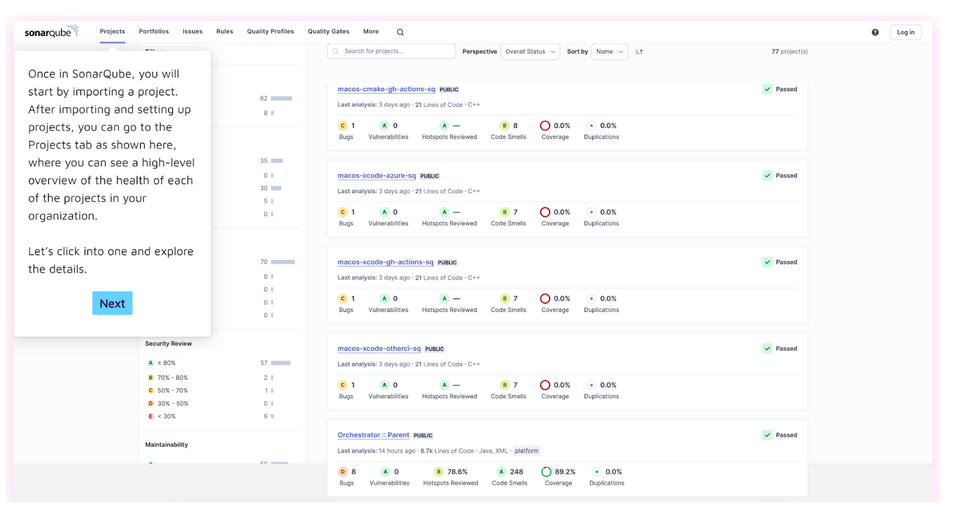Toggle the sort order direction icon
The image size is (957, 517).
(x=639, y=52)
